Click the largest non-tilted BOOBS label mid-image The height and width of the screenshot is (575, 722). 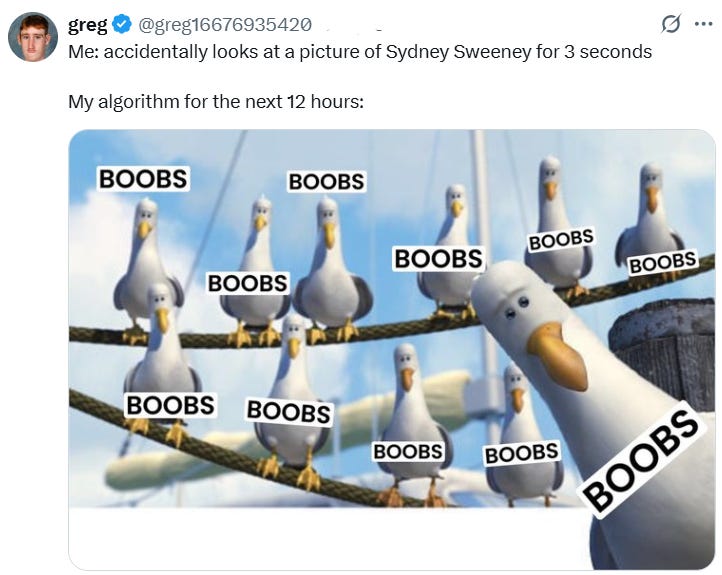coord(438,258)
